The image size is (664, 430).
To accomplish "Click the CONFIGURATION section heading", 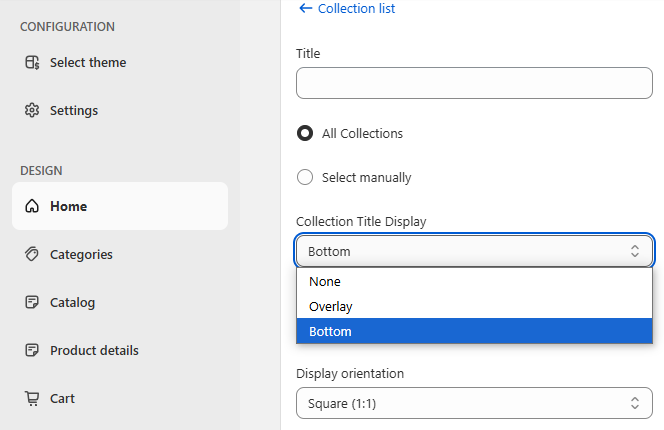I will [x=67, y=27].
